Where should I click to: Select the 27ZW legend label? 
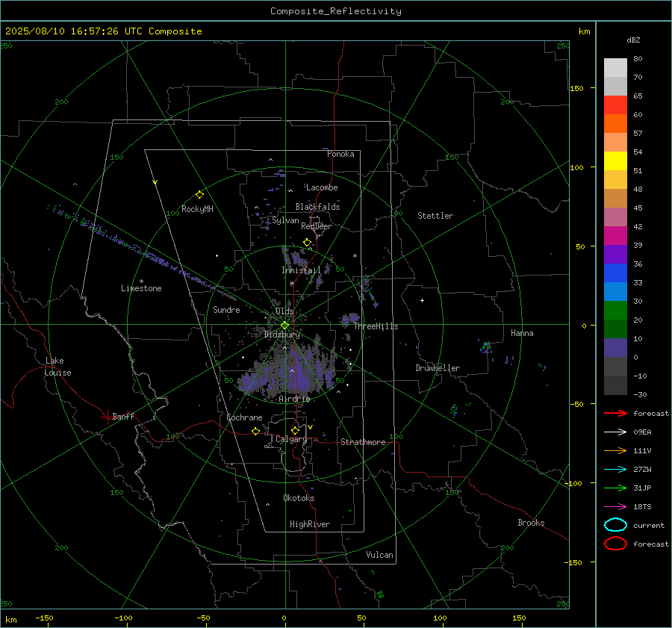(642, 470)
